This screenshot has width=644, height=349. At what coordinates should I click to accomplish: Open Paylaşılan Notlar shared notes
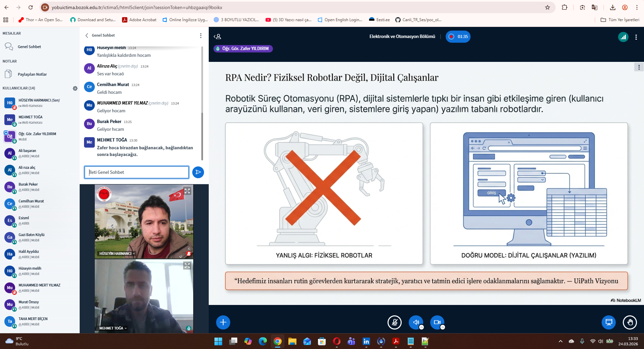pos(32,74)
